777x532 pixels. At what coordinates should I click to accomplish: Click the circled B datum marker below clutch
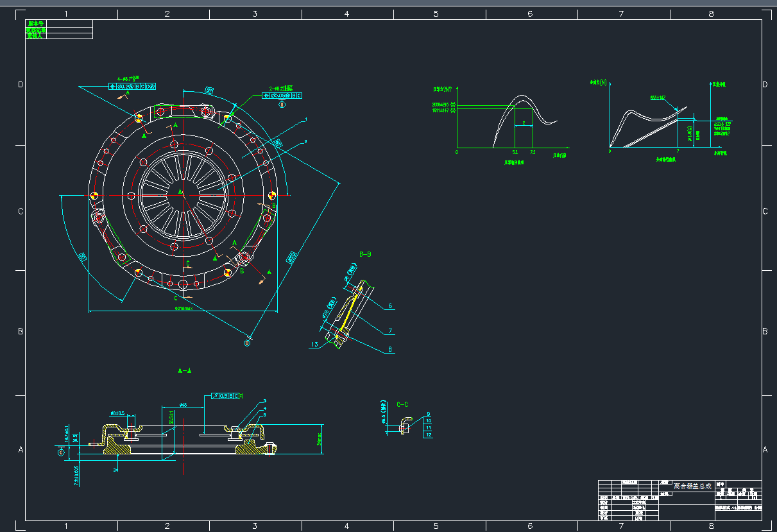pyautogui.click(x=247, y=343)
